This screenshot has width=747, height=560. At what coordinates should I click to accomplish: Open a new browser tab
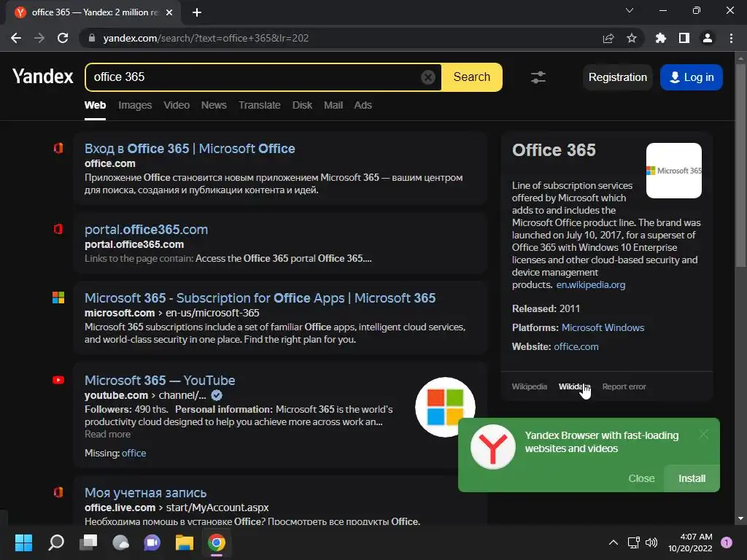click(197, 12)
